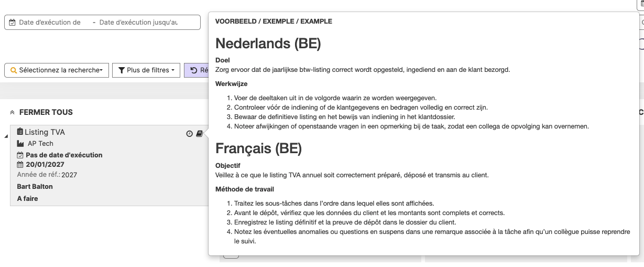Expand the "Plus de filtres" dropdown
This screenshot has height=267, width=644.
(146, 70)
